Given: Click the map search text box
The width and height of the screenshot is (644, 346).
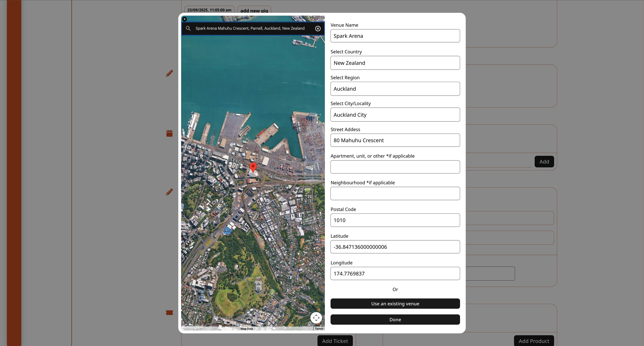Looking at the screenshot, I should click(250, 28).
